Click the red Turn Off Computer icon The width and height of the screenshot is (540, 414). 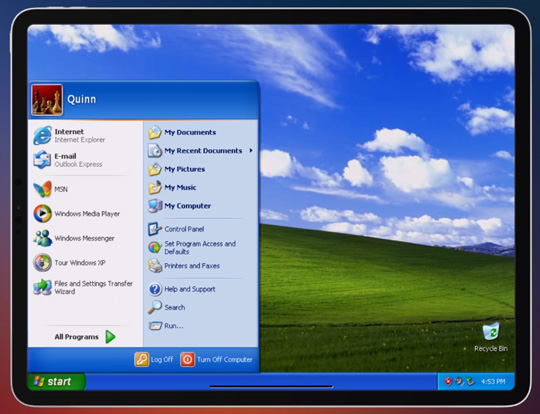[187, 359]
